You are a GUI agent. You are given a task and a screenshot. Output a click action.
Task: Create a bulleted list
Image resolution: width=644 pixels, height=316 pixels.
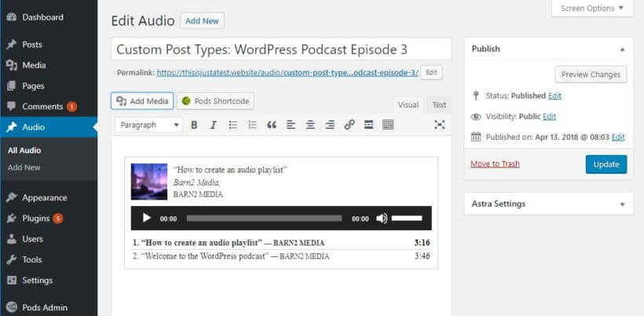coord(232,125)
